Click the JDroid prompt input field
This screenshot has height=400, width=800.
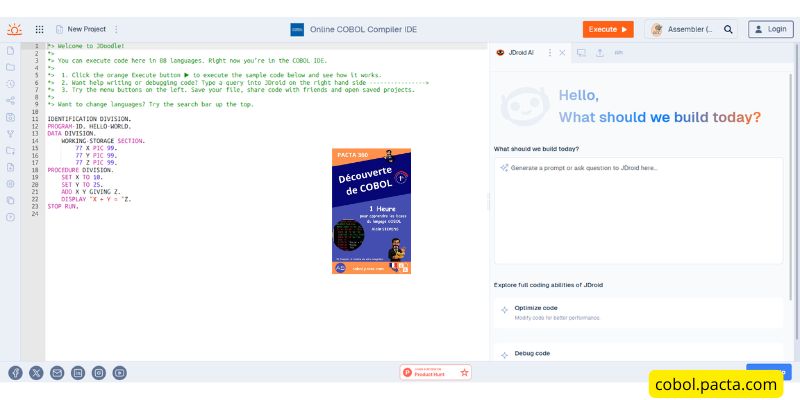point(638,211)
